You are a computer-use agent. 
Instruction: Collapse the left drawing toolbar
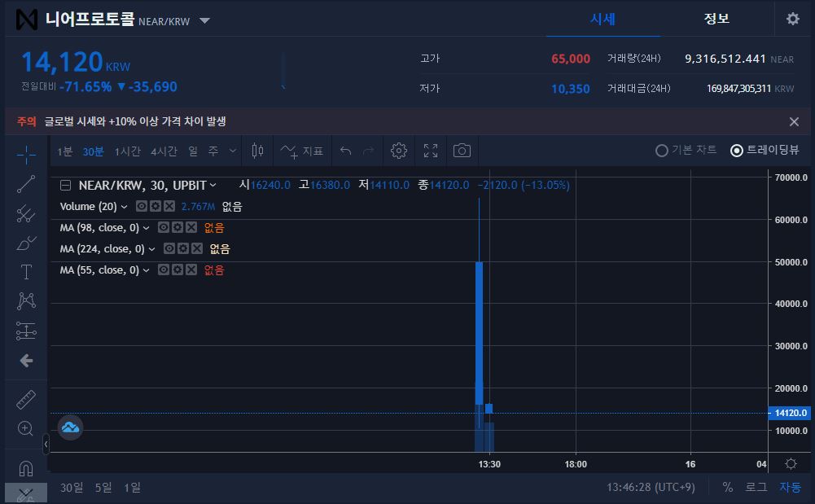tap(46, 445)
